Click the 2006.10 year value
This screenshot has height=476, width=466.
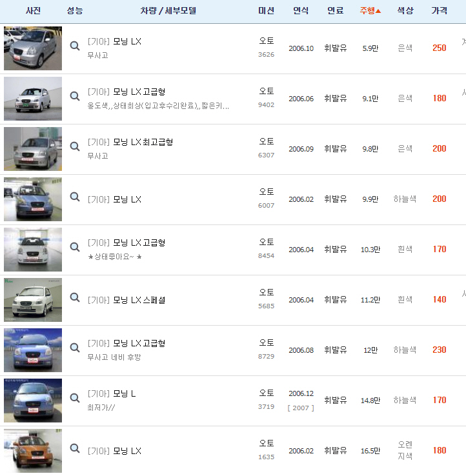(301, 48)
